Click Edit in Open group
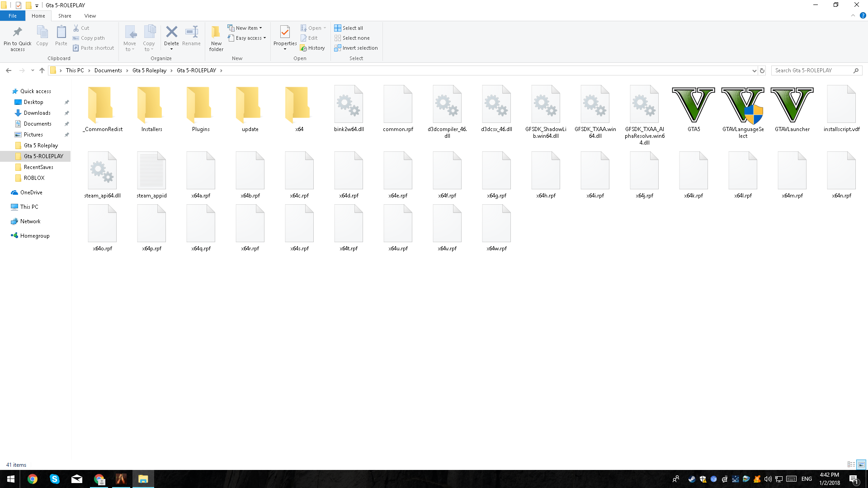Screen dimensions: 868x488 (309, 38)
